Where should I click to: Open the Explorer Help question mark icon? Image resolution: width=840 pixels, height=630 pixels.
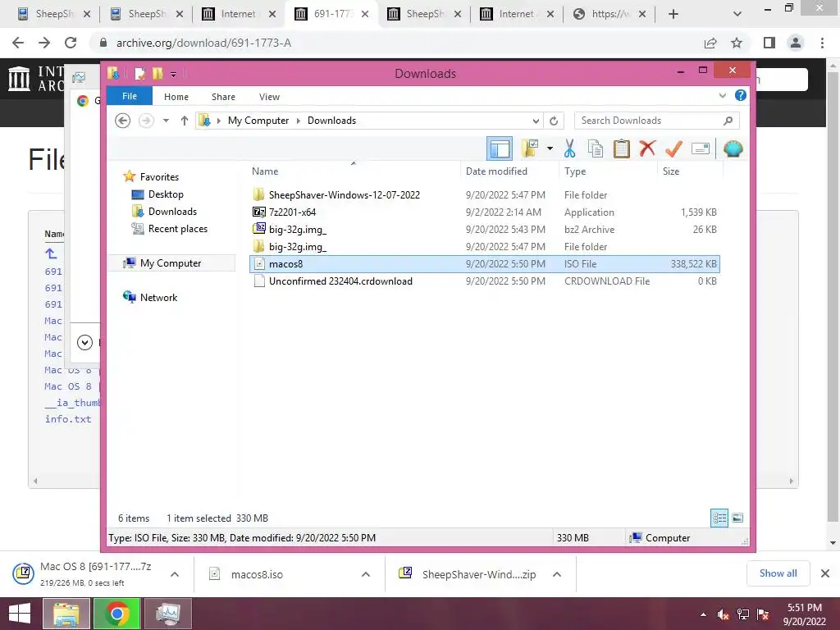741,95
